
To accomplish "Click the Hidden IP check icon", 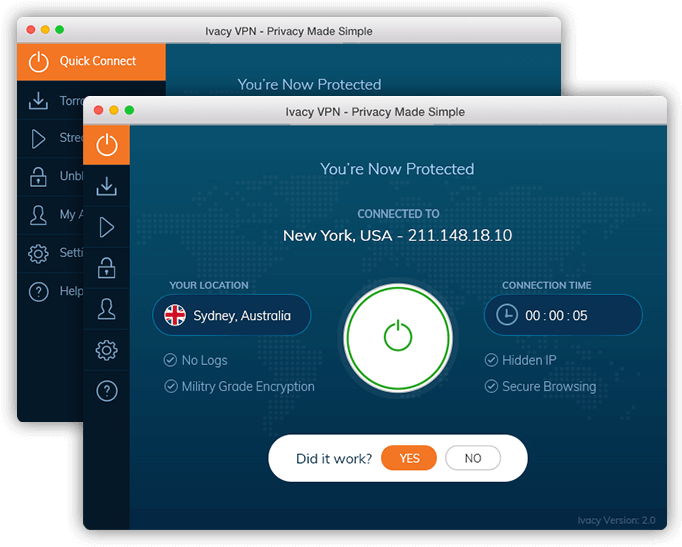I will coord(491,360).
